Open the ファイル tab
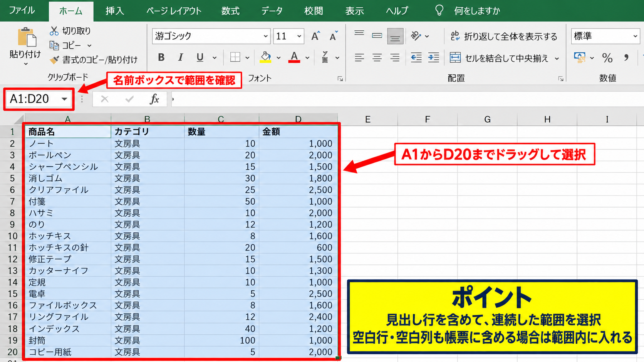This screenshot has width=644, height=362. 22,10
